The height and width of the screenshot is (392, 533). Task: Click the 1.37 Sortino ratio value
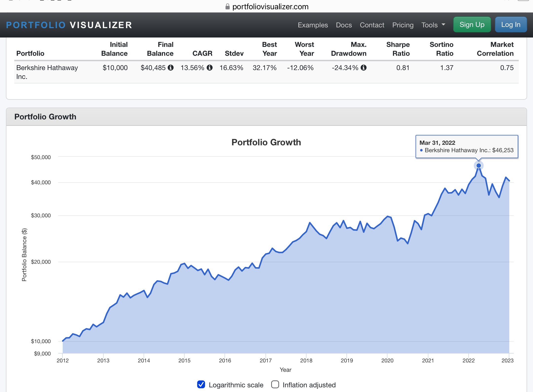[447, 68]
